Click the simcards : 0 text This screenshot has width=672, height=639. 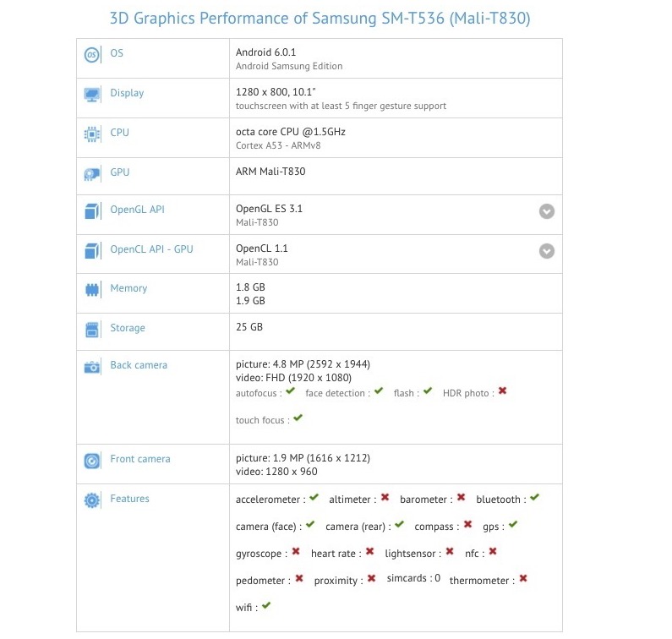(413, 578)
